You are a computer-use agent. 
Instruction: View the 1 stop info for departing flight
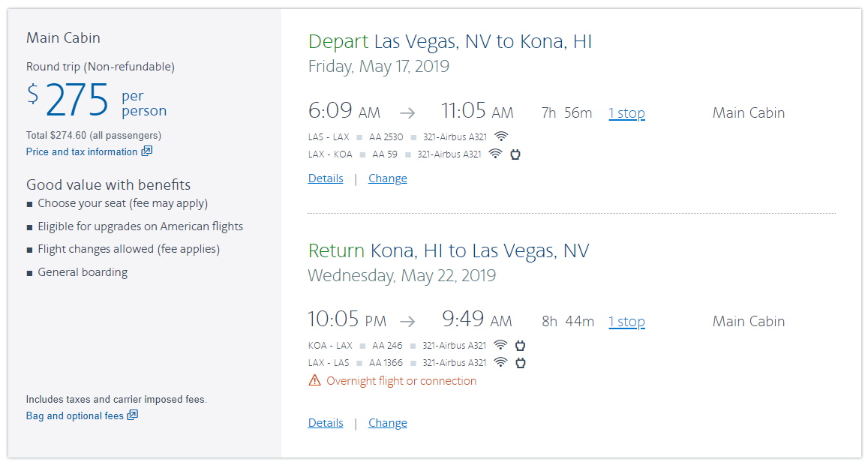click(626, 113)
